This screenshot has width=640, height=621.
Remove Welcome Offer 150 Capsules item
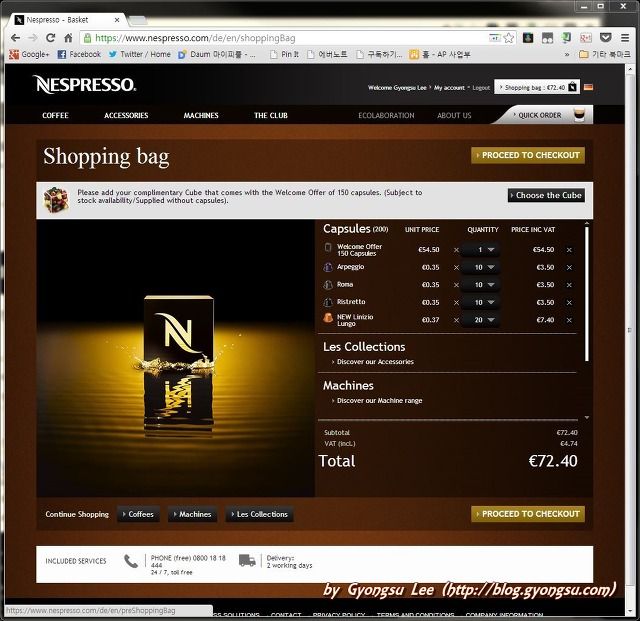(x=569, y=250)
